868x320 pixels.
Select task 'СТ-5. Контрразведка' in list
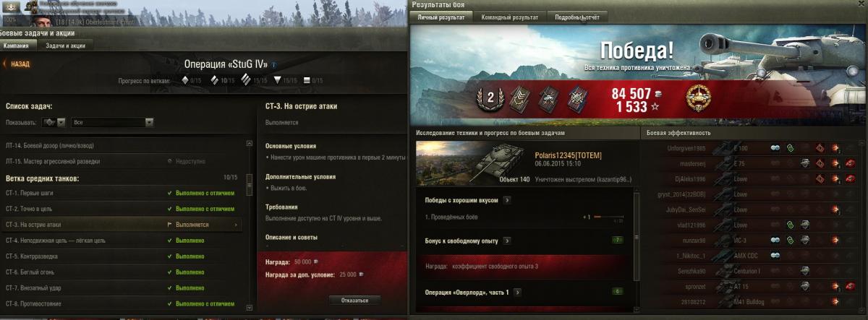pos(122,256)
